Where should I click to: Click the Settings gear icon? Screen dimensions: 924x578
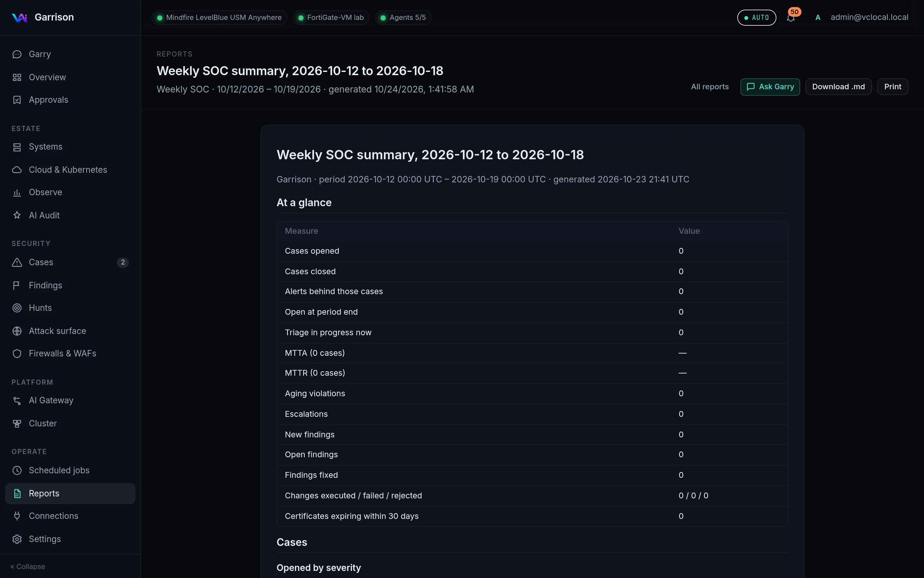[17, 539]
